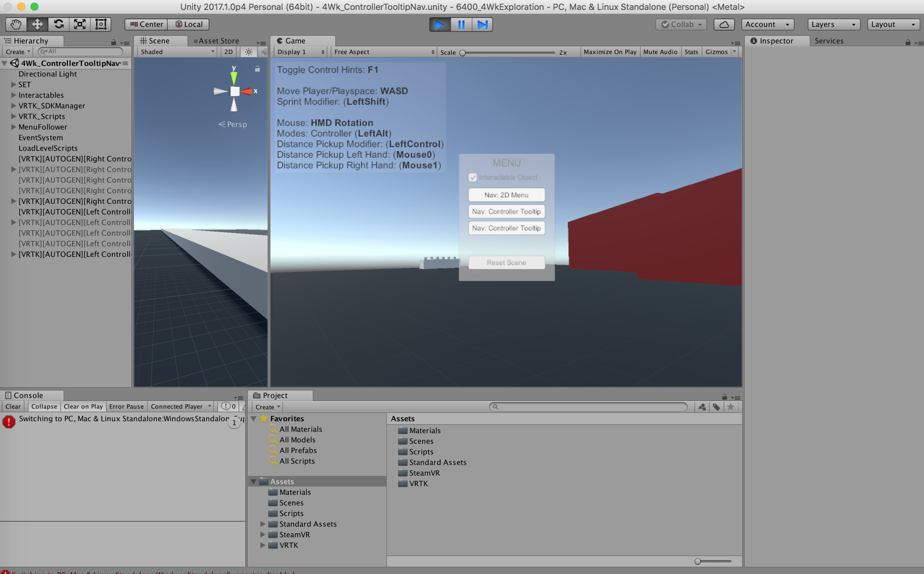Viewport: 924px width, 574px height.
Task: Toggle Error Pause in Console
Action: tap(126, 406)
